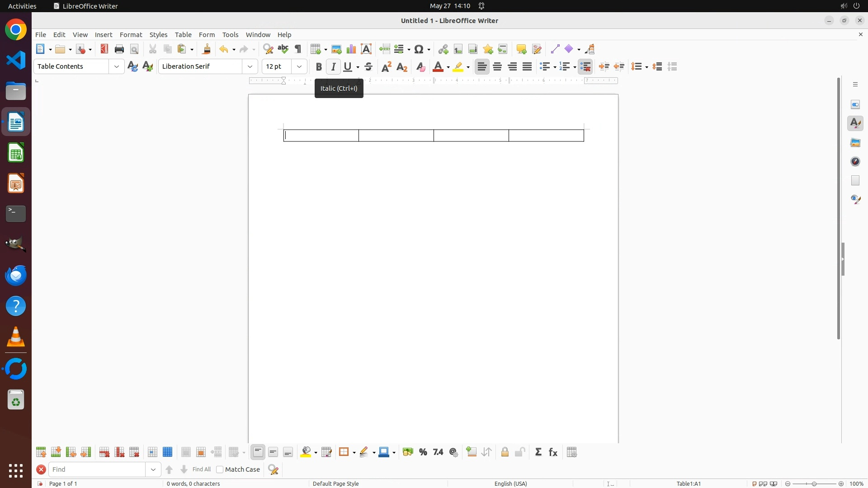Toggle Italic formatting
This screenshot has height=488, width=868.
click(x=334, y=67)
